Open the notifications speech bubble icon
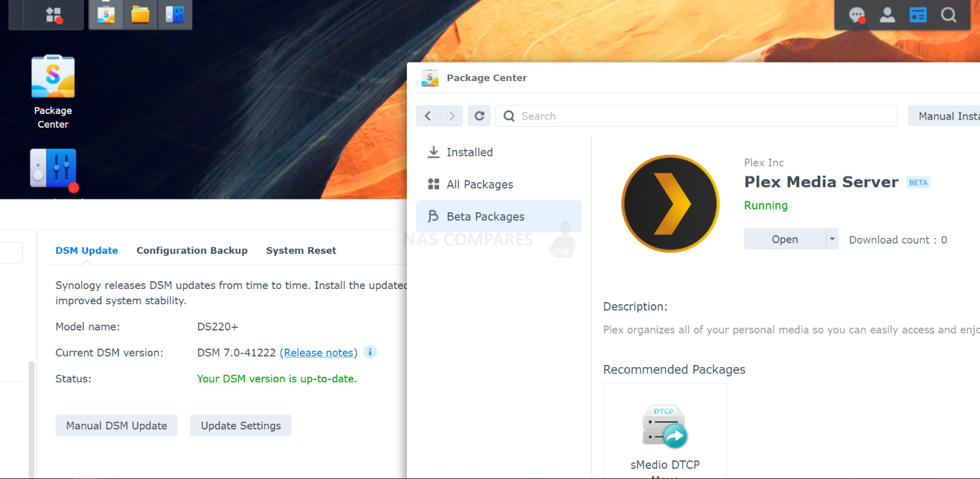Screen dimensions: 980x479 click(857, 15)
